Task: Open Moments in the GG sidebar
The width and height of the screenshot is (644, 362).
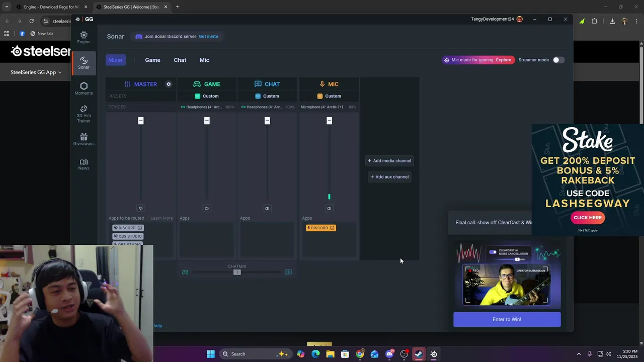Action: point(84,88)
